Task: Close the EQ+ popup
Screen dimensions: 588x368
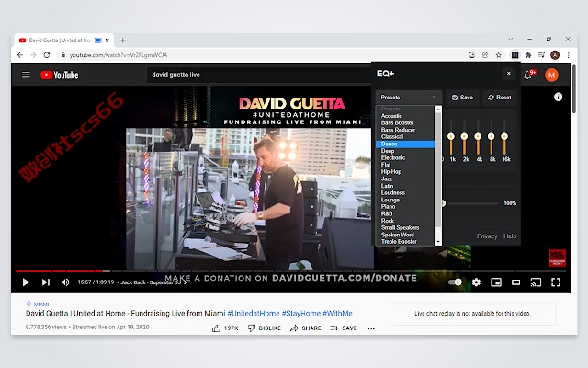Action: tap(508, 74)
